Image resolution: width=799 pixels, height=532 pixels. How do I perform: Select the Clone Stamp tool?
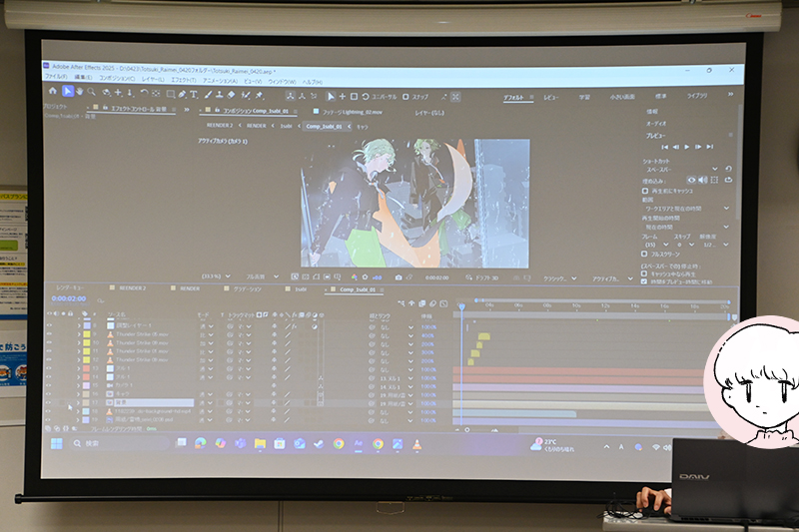(219, 95)
